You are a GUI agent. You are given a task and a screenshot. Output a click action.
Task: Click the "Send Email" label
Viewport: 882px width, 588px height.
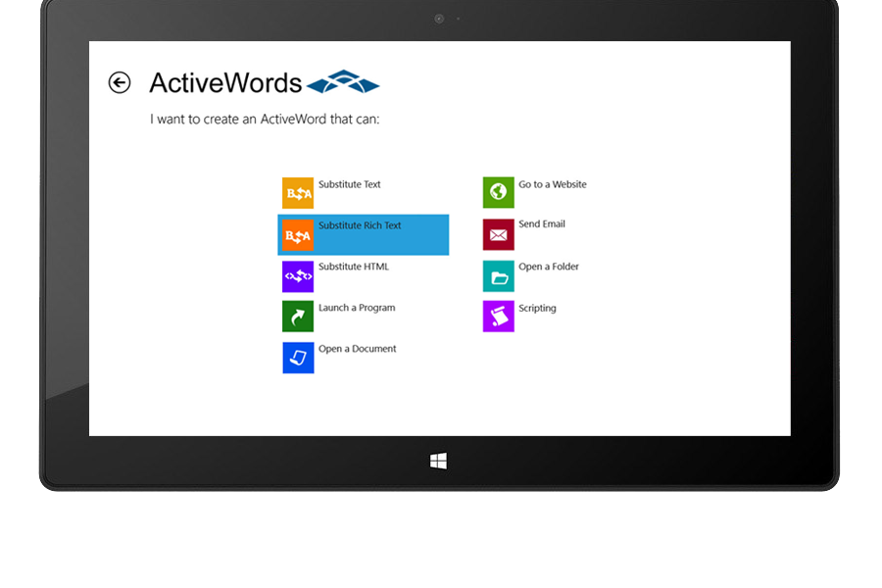click(542, 224)
